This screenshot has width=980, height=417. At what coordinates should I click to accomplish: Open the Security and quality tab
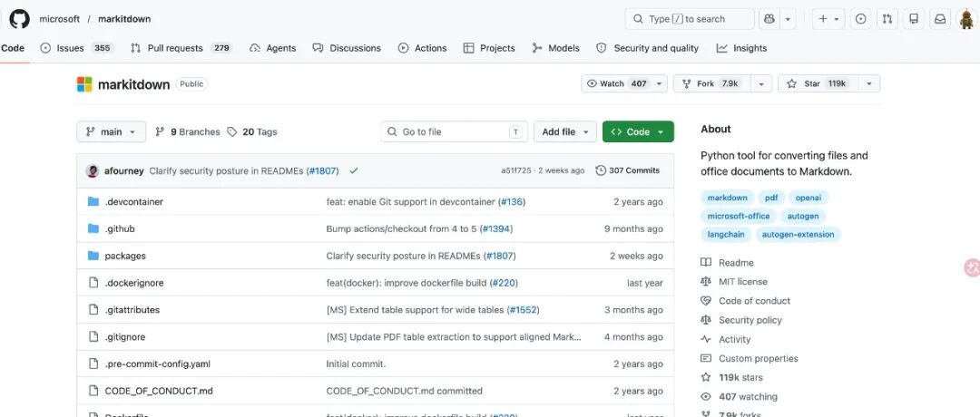point(648,48)
